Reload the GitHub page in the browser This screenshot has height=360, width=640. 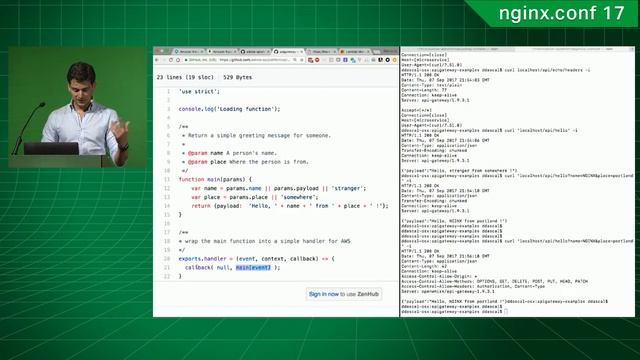tap(171, 60)
